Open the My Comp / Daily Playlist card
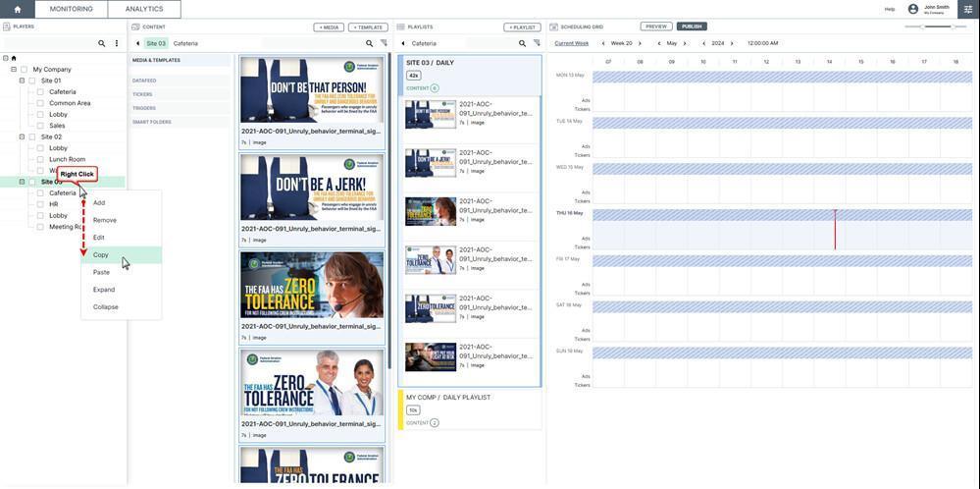The height and width of the screenshot is (489, 980). click(x=470, y=409)
